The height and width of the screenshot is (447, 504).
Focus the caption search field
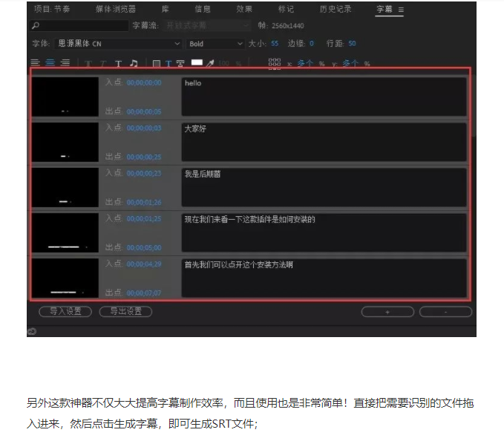(79, 25)
